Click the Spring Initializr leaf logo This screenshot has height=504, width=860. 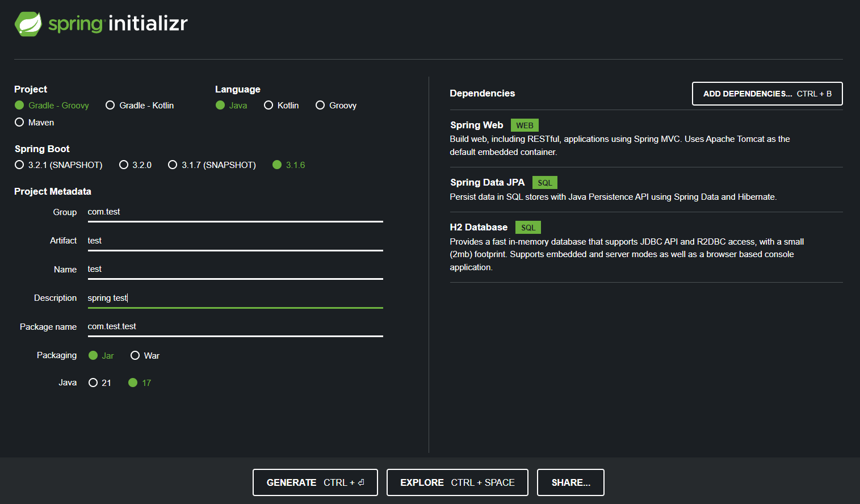pyautogui.click(x=28, y=24)
